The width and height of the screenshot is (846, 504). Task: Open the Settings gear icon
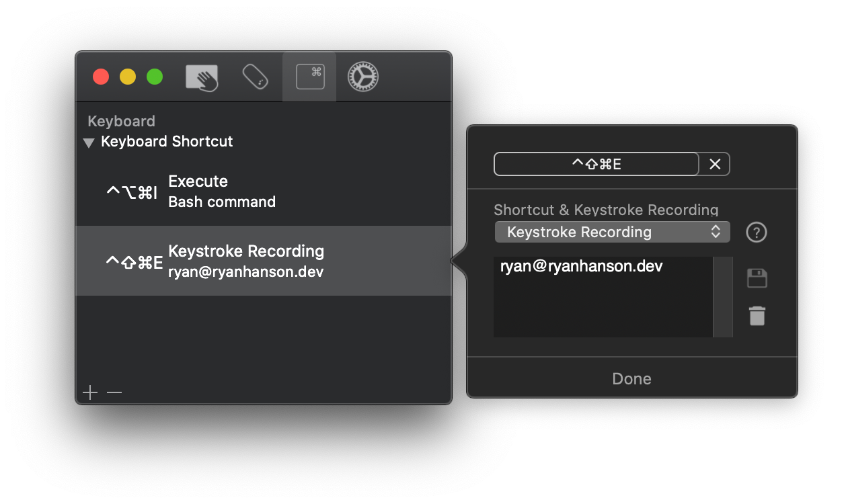362,77
